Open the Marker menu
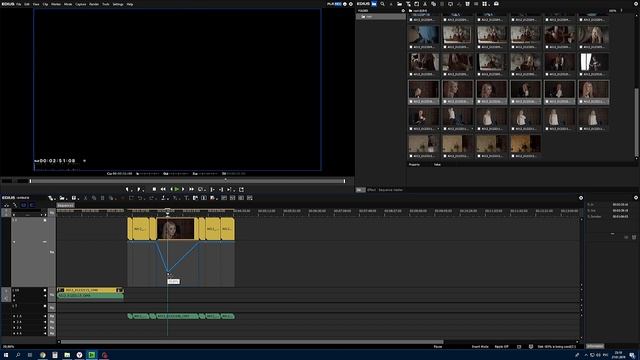The height and width of the screenshot is (360, 640). 56,4
